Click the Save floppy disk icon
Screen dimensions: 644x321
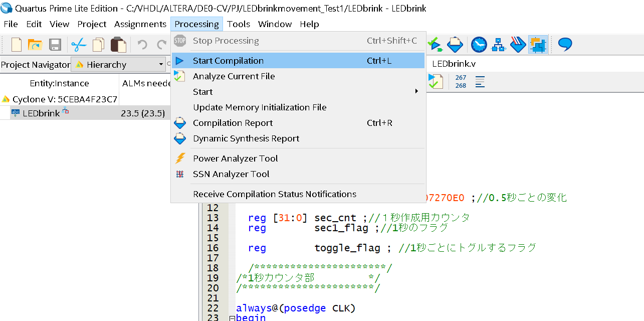(x=55, y=45)
